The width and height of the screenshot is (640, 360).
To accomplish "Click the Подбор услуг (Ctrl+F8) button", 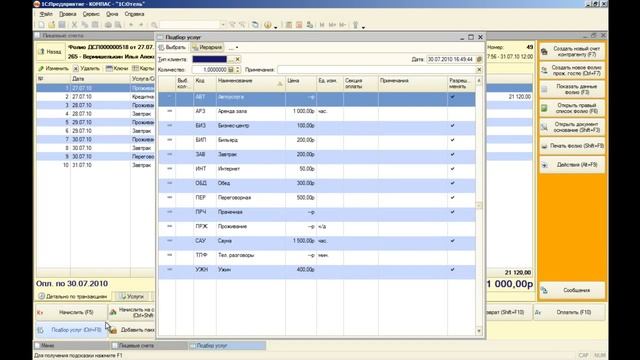I will (71, 330).
